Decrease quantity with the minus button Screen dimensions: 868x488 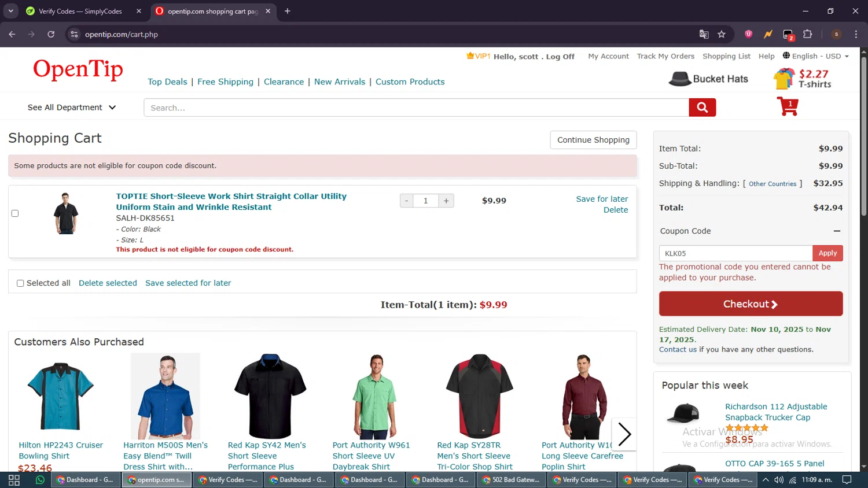[407, 201]
